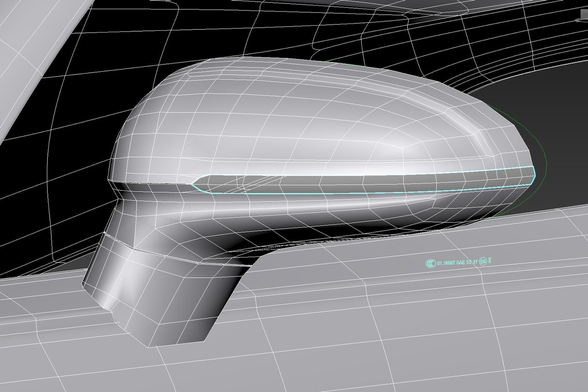Click the circled E9 approval mark
This screenshot has width=588, height=392.
pos(482,262)
